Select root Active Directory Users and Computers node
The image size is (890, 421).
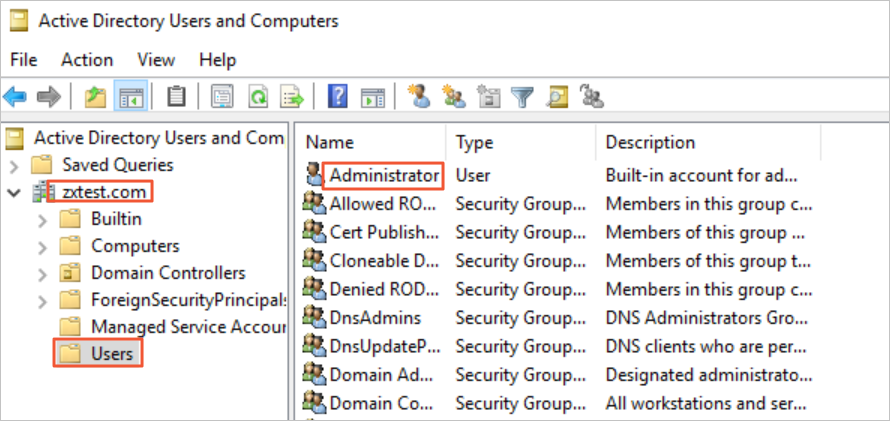pos(159,137)
